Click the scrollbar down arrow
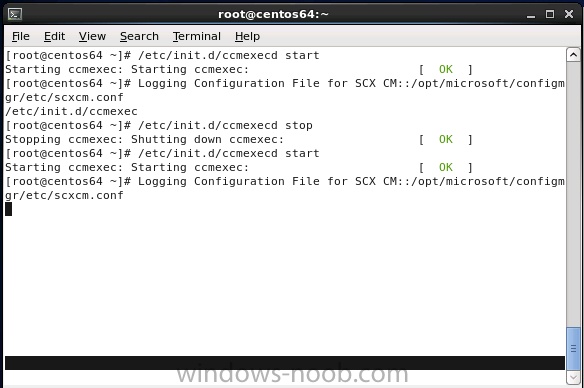This screenshot has height=388, width=584. pyautogui.click(x=573, y=378)
